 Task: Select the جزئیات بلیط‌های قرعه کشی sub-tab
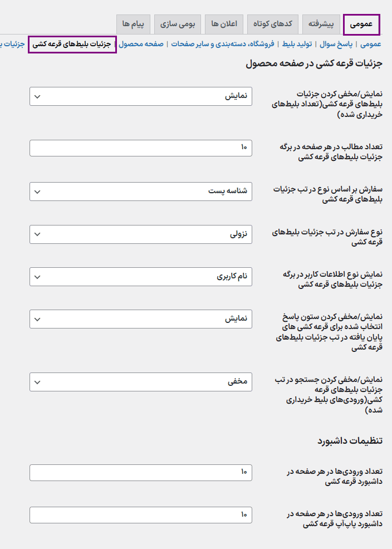tap(72, 44)
